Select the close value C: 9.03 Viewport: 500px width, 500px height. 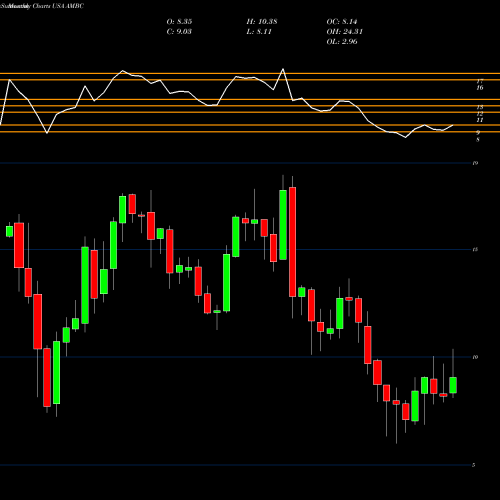pos(179,32)
